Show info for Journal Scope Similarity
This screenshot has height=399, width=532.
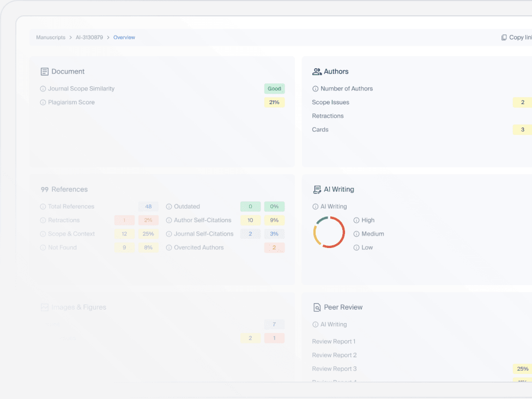point(43,89)
